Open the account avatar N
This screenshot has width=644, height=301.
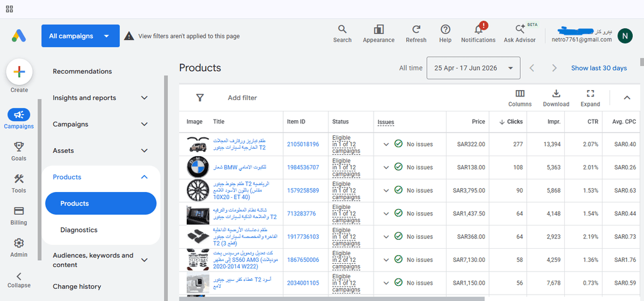click(625, 36)
